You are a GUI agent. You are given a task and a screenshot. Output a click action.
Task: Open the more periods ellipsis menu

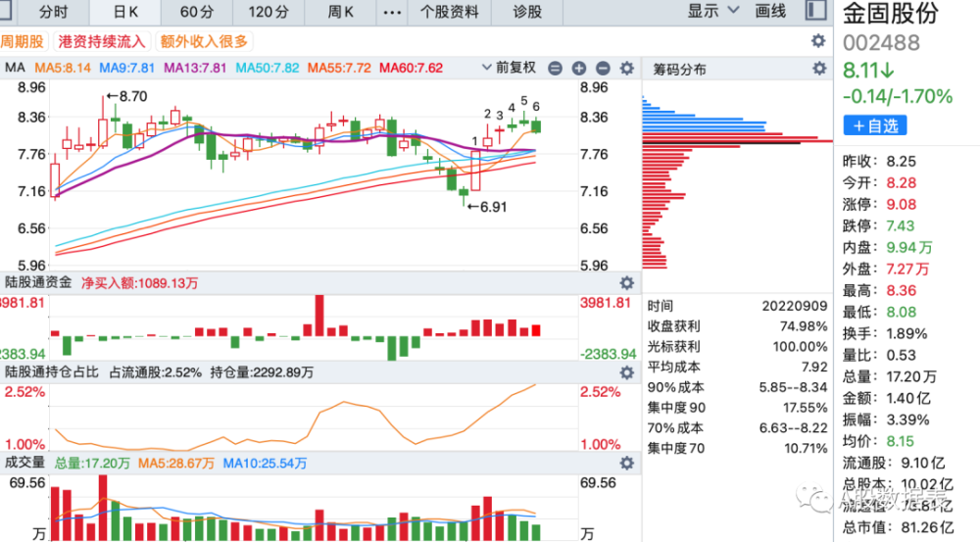point(392,12)
